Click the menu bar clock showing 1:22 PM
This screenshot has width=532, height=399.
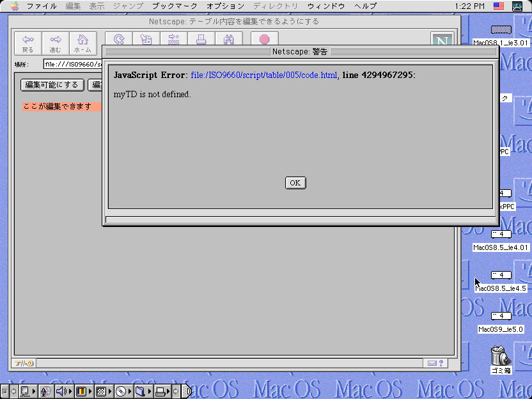tap(470, 6)
